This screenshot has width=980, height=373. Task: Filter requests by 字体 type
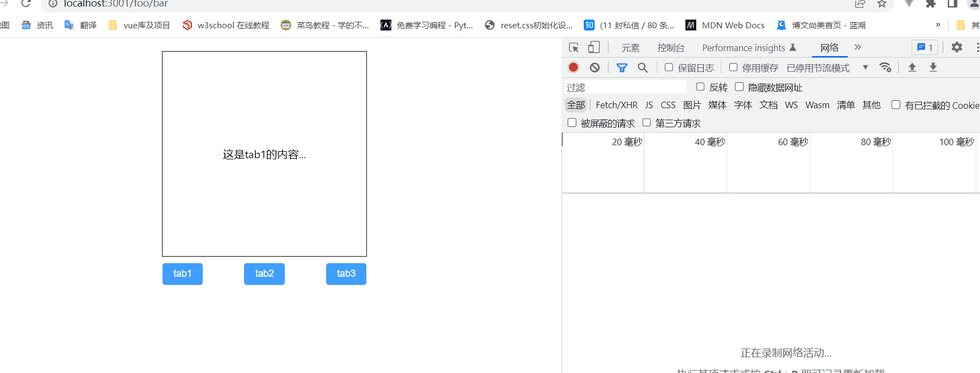(x=743, y=105)
